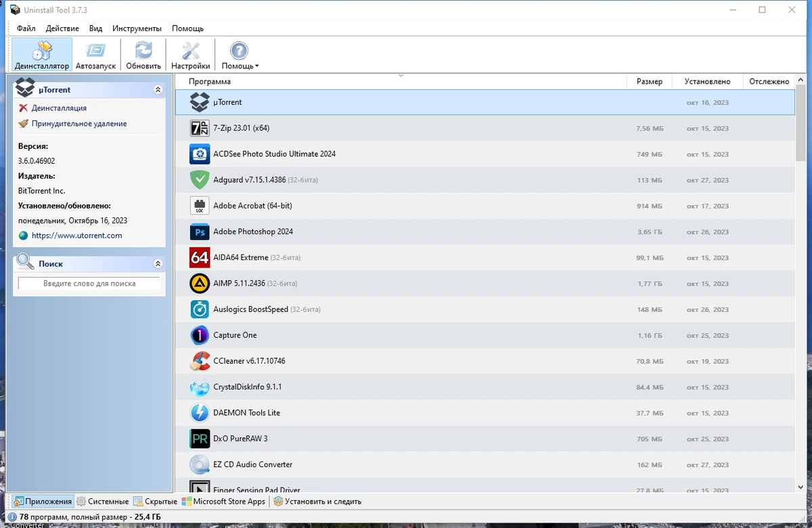Click Установить и следить button

317,502
